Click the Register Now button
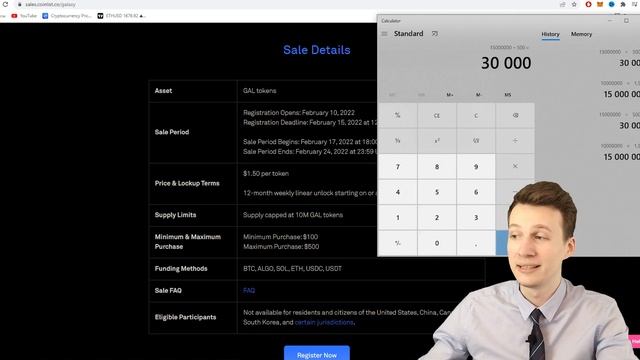 coord(317,353)
